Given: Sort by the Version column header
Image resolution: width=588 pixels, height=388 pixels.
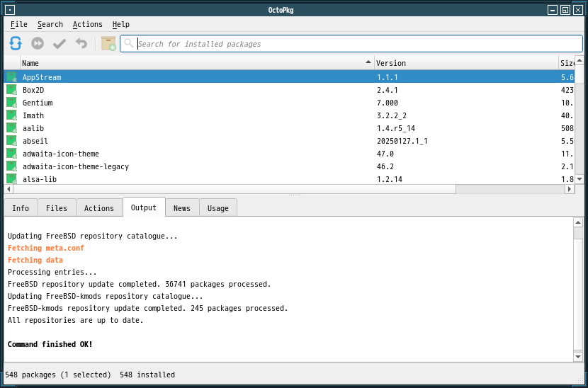Looking at the screenshot, I should [x=466, y=63].
